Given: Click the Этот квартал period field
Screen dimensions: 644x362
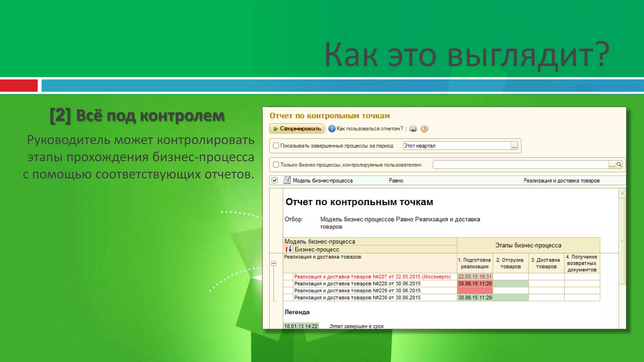Looking at the screenshot, I should 457,145.
